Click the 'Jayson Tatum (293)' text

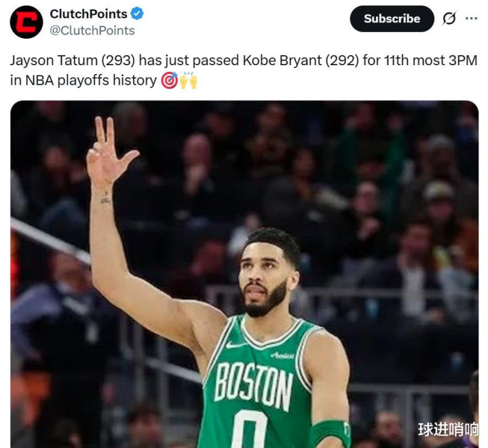click(73, 60)
